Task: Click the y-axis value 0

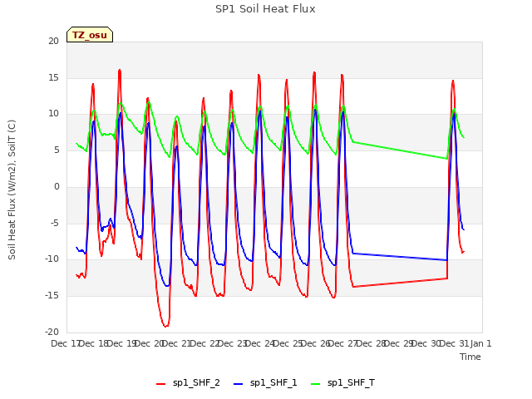Action: pos(57,186)
